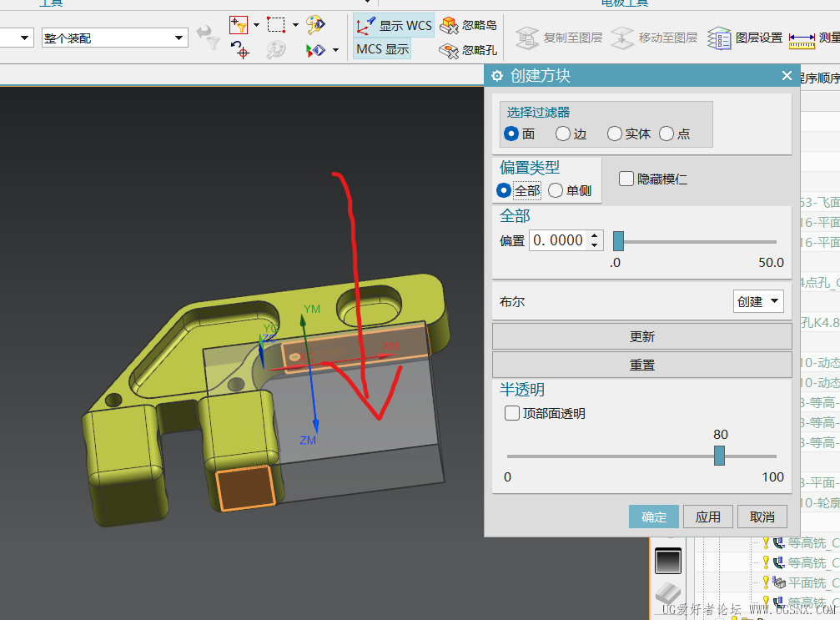Viewport: 840px width, 620px height.
Task: Click the selection filter funnel icon
Action: tap(239, 25)
